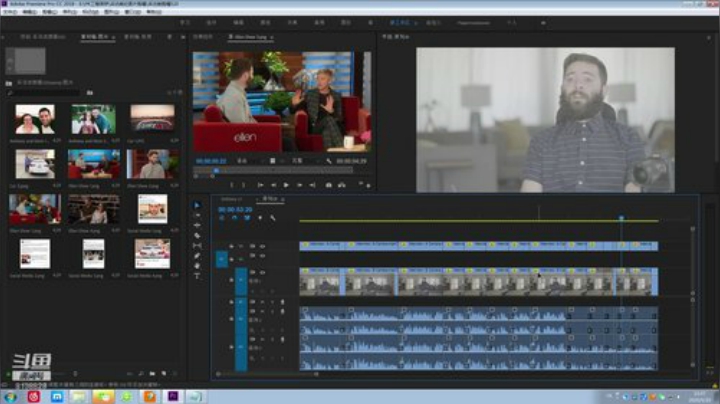Click the timeline playhead timecode field
Viewport: 720px width, 404px height.
pyautogui.click(x=235, y=209)
